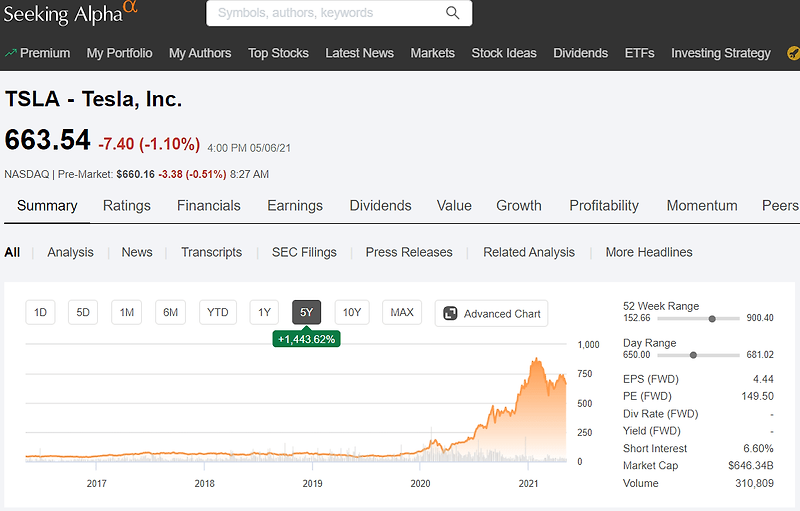Screen dimensions: 800x511
Task: Click the 663.54 price value
Action: [x=47, y=140]
